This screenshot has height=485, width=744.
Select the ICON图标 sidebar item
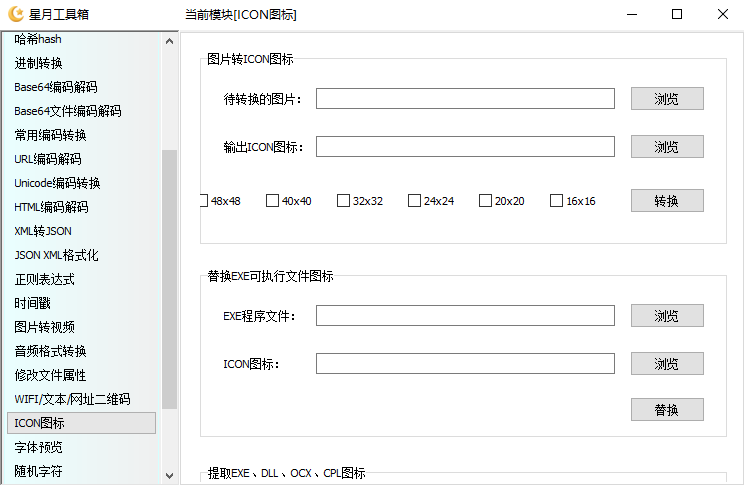tap(82, 423)
